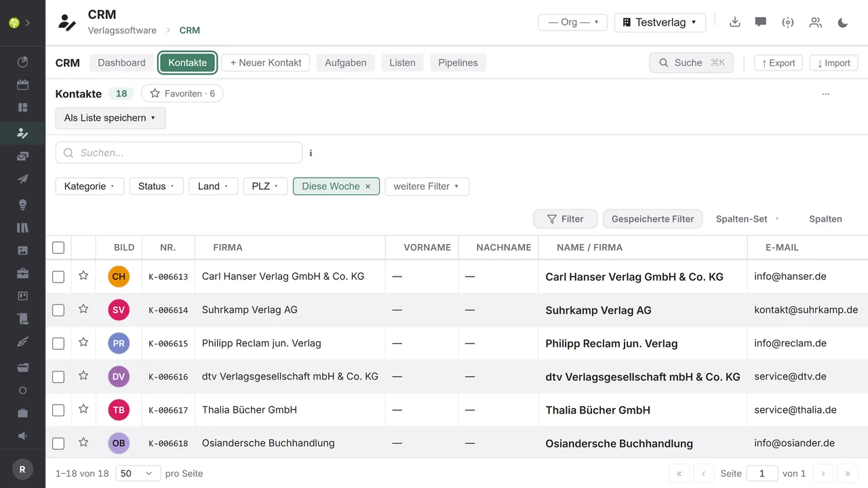This screenshot has width=868, height=488.
Task: Open the wallet card icon in sidebar
Action: point(22,367)
